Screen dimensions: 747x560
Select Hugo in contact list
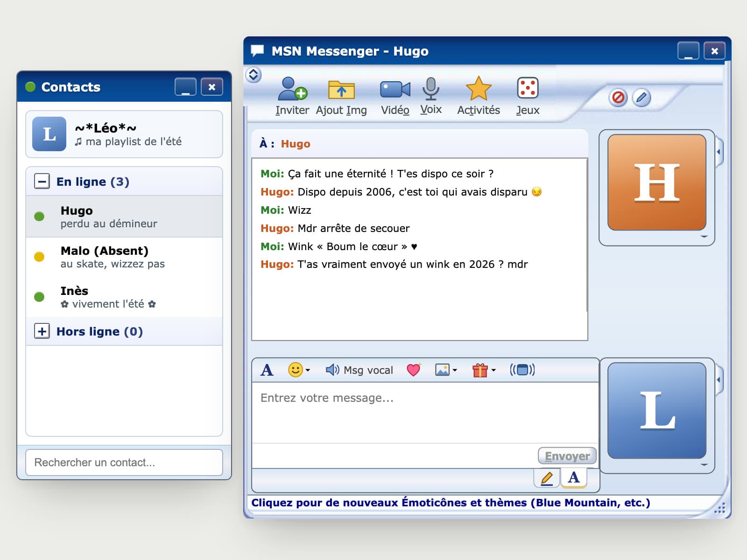coord(124,217)
